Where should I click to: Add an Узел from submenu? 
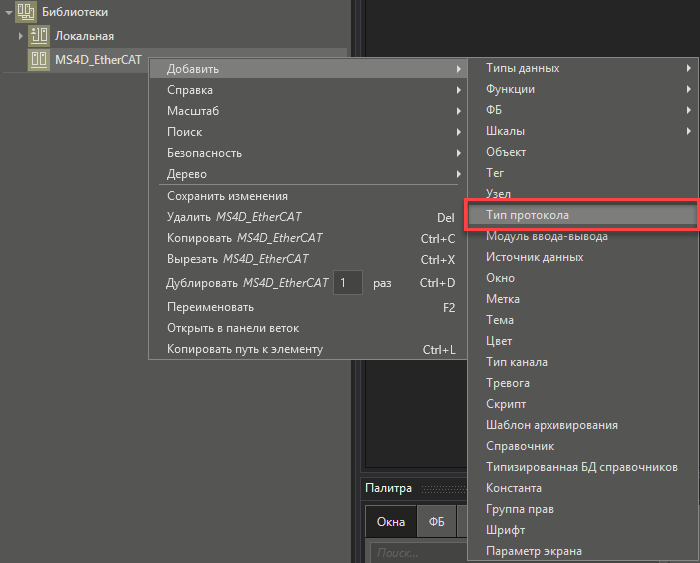[x=583, y=193]
